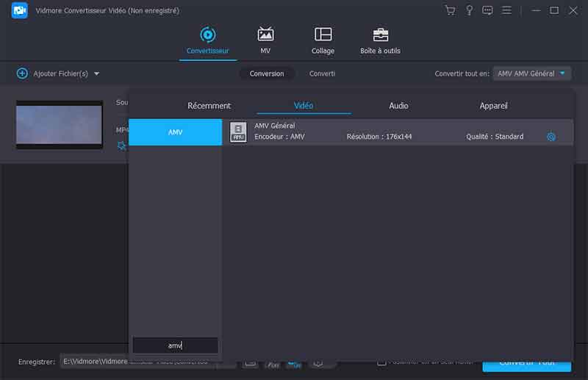Select AMV in the format sidebar

(x=175, y=132)
